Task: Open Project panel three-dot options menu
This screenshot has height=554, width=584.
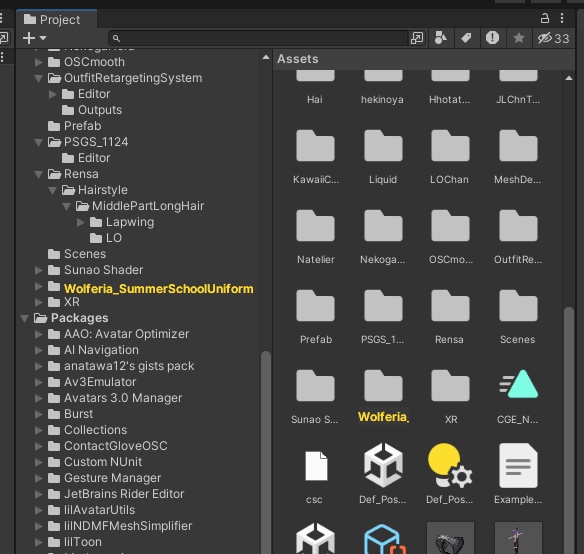Action: click(562, 18)
